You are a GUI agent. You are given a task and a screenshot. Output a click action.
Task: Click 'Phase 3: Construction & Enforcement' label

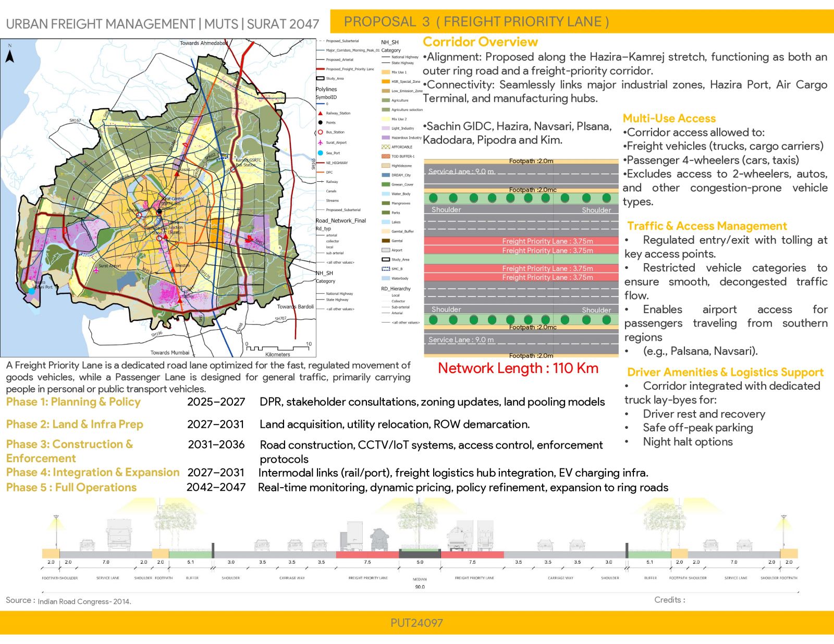[x=69, y=451]
